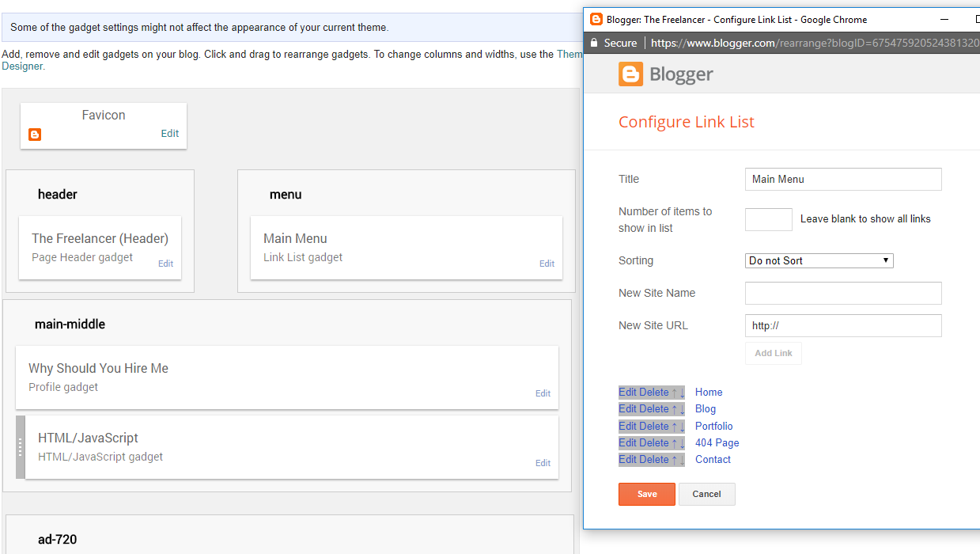Click the drag handle on the HTML/JavaScript gadget
This screenshot has width=980, height=554.
[21, 447]
